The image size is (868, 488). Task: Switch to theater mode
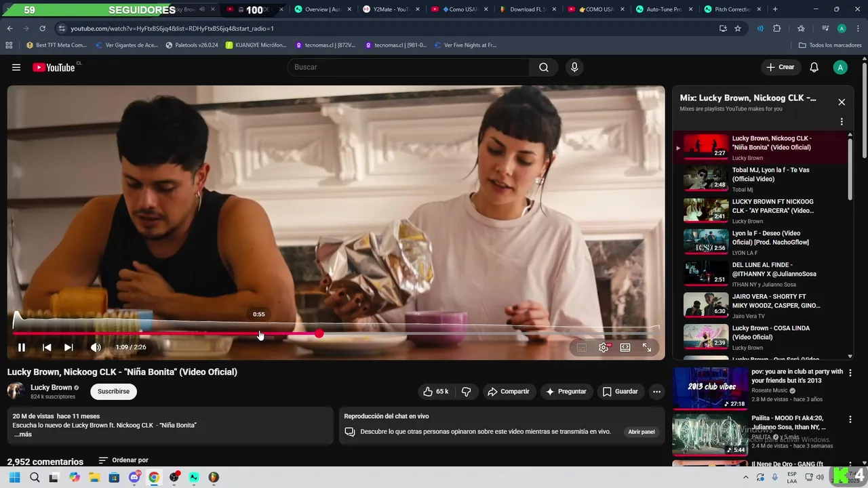[625, 347]
